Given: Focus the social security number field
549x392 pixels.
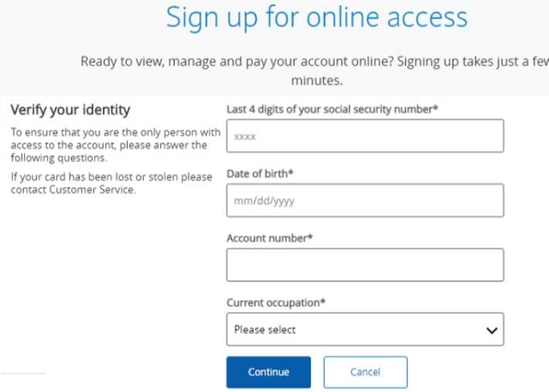Looking at the screenshot, I should [364, 136].
